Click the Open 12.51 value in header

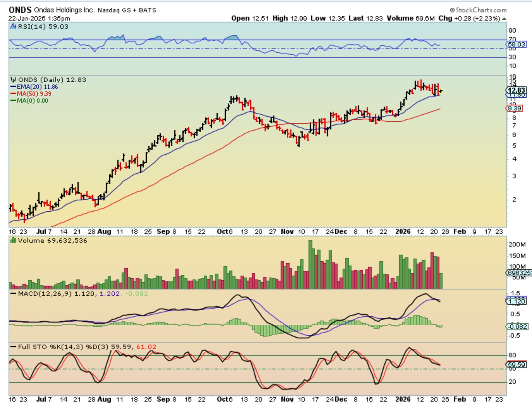250,18
